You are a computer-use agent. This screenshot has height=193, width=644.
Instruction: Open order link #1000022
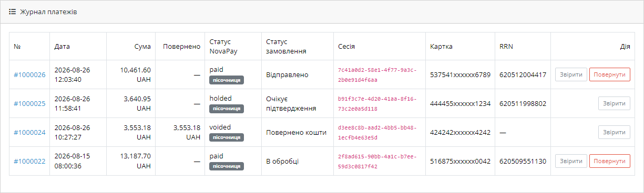[29, 162]
